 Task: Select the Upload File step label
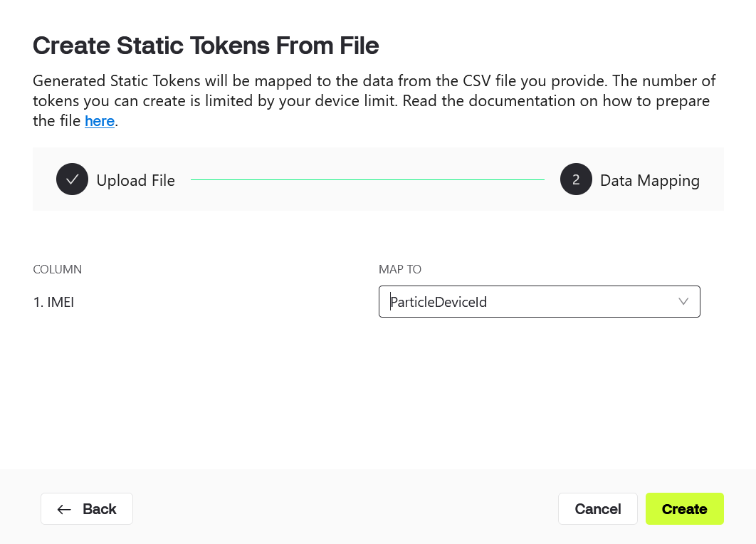tap(135, 180)
